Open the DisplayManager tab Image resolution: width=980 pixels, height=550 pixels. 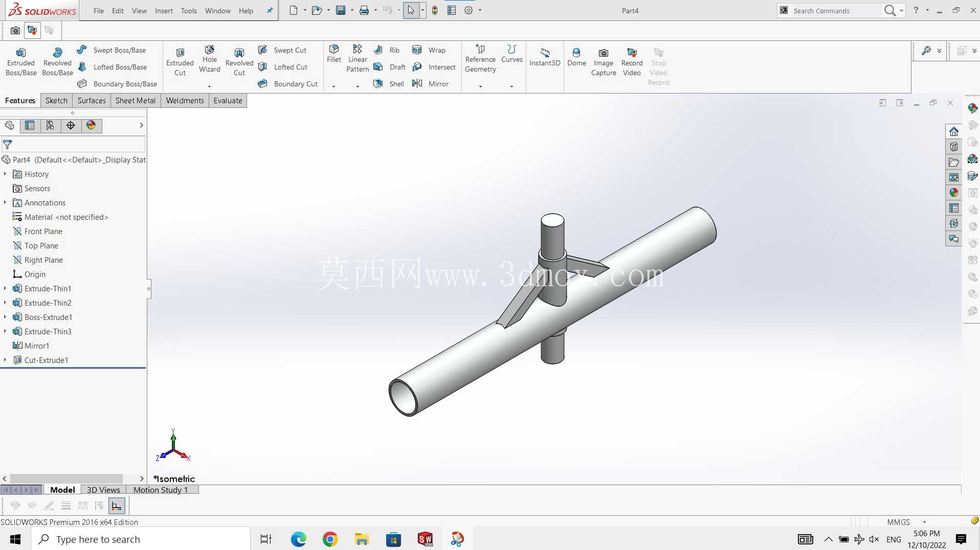tap(91, 126)
